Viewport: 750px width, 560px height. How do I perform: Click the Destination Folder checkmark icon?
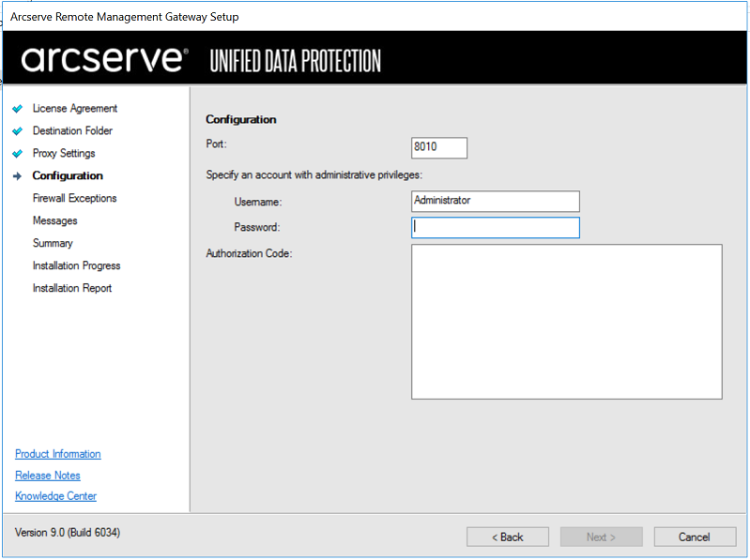(17, 131)
